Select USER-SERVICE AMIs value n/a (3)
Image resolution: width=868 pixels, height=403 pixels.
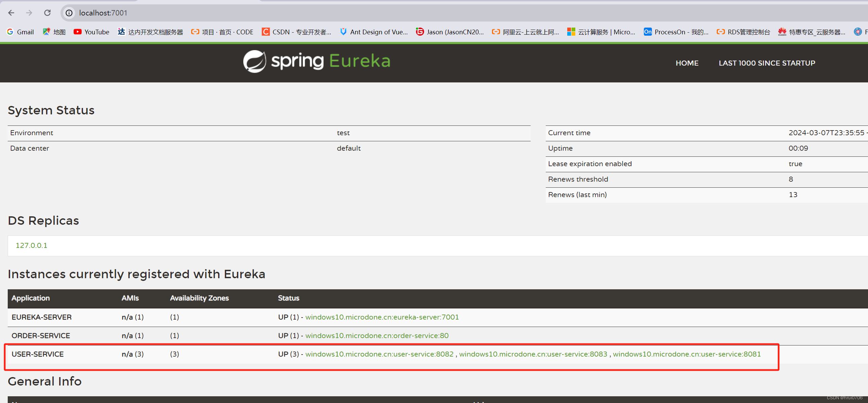click(x=132, y=354)
